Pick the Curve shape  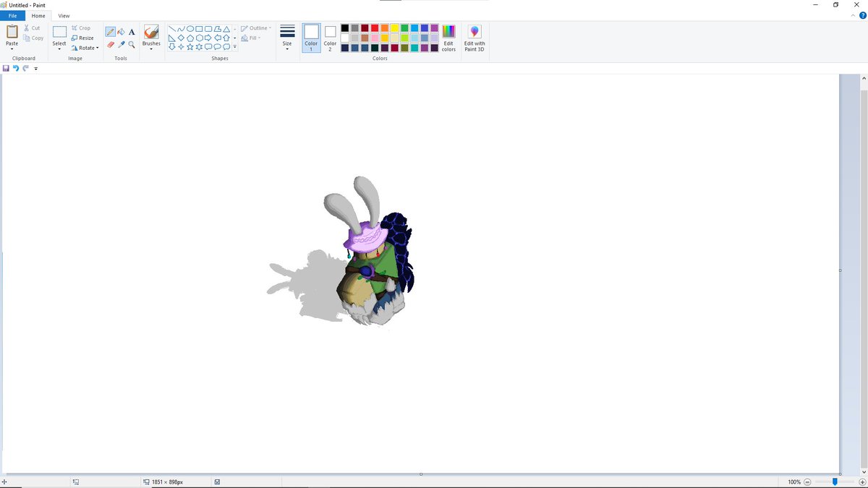pos(181,29)
